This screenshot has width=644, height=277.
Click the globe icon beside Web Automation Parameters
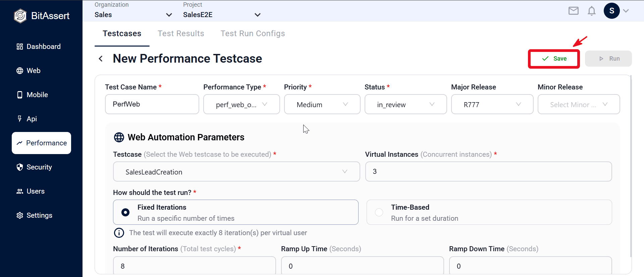tap(119, 137)
